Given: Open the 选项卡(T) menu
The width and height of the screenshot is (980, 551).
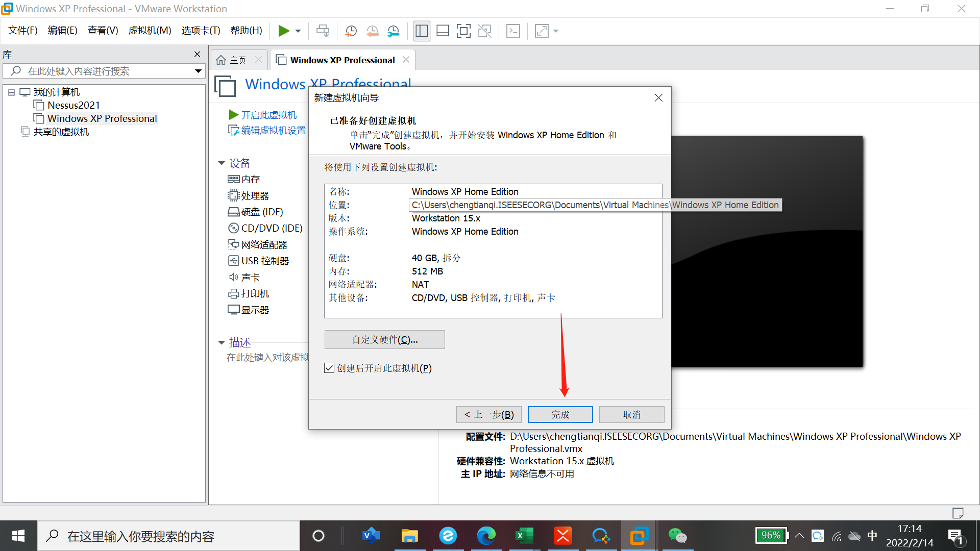Looking at the screenshot, I should pyautogui.click(x=201, y=31).
